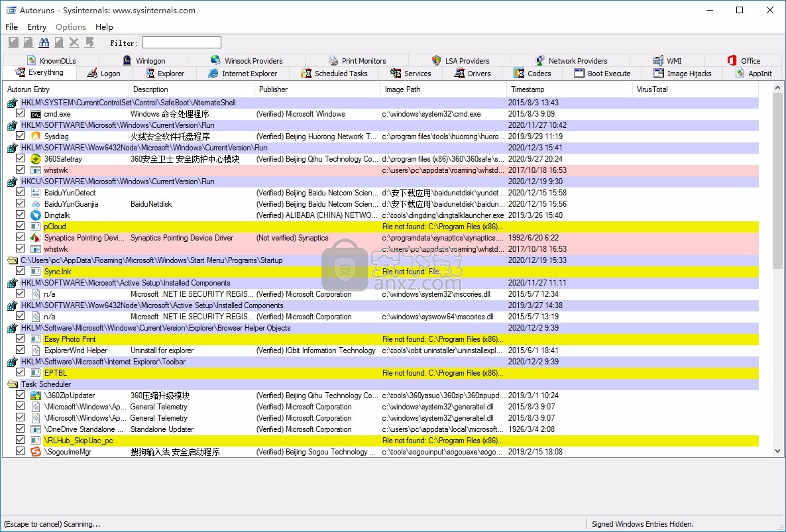Toggle the pCloud entry checkbox

click(20, 226)
